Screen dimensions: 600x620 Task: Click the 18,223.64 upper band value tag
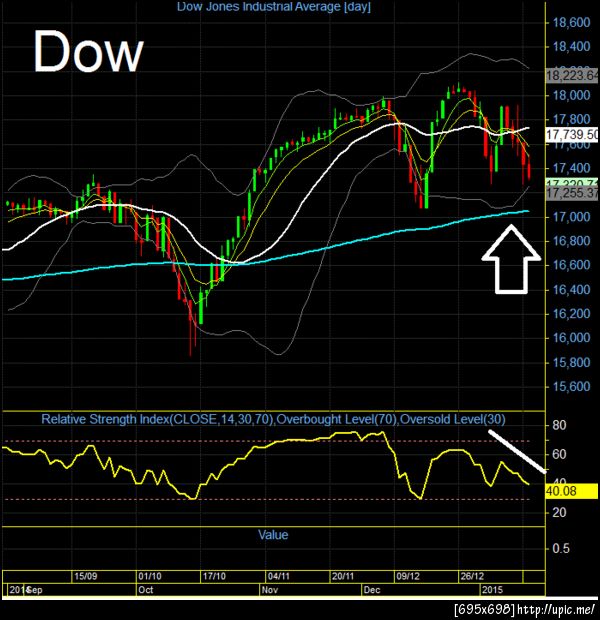point(572,75)
